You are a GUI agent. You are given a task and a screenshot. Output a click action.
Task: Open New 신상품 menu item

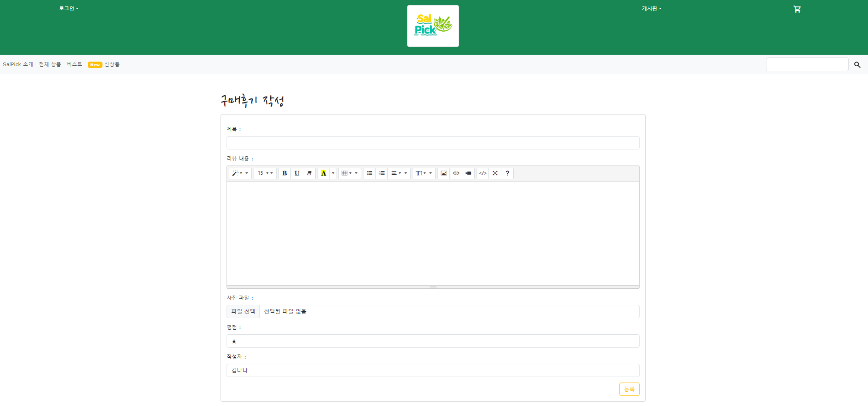coord(104,64)
